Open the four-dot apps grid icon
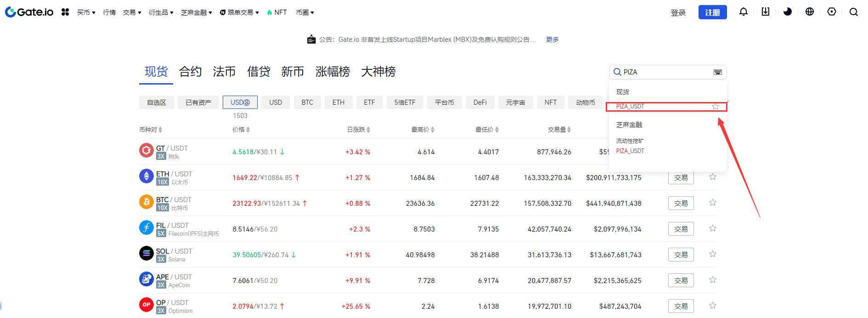Image resolution: width=868 pixels, height=318 pixels. (65, 12)
